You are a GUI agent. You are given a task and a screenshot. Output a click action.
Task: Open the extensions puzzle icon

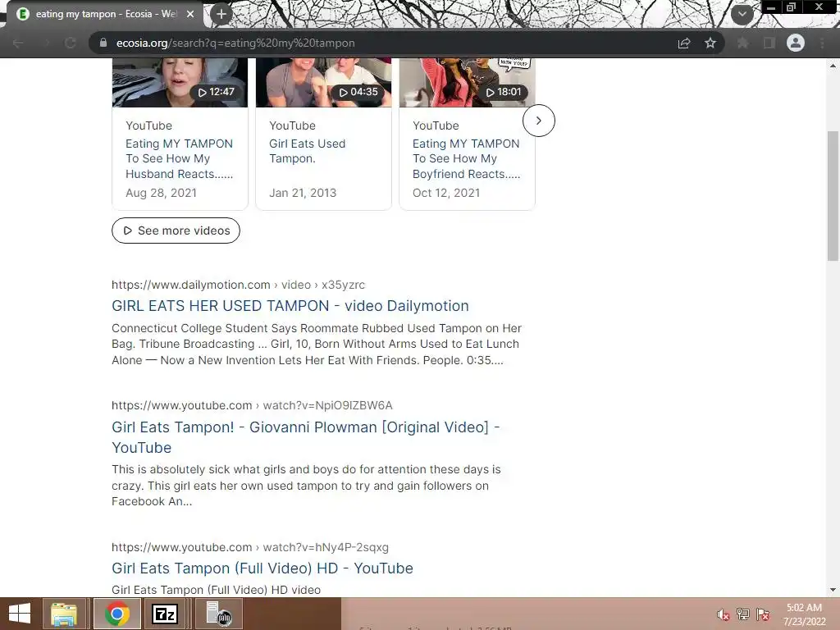743,43
